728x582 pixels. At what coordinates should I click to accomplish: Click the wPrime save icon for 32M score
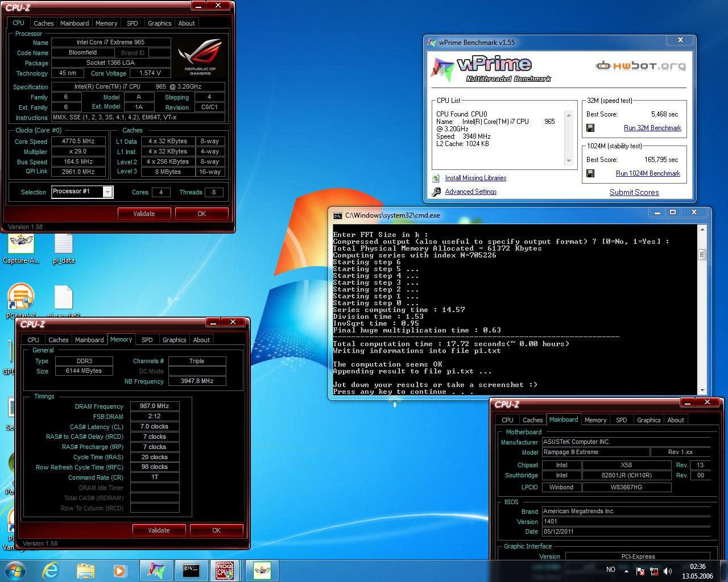(590, 128)
